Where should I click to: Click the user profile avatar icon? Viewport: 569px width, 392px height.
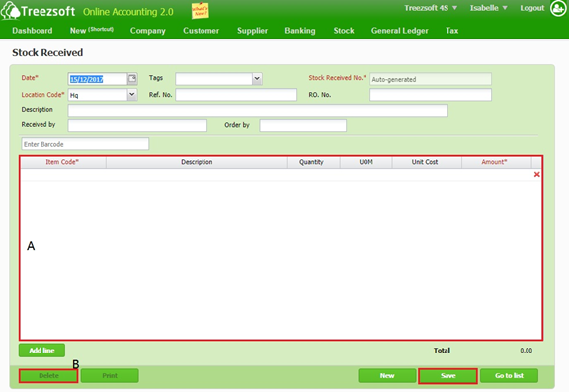pyautogui.click(x=558, y=8)
